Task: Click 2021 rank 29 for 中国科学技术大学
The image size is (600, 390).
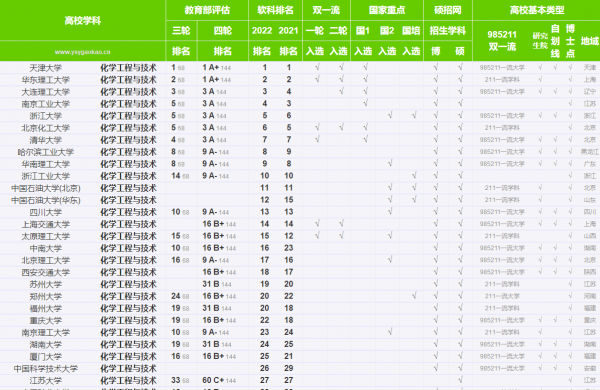Action: click(x=289, y=368)
